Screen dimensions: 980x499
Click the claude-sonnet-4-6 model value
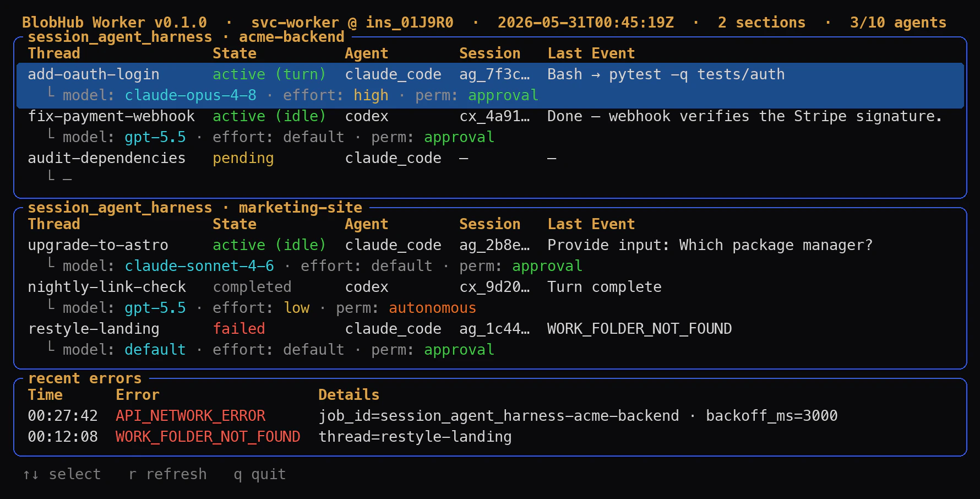coord(199,266)
